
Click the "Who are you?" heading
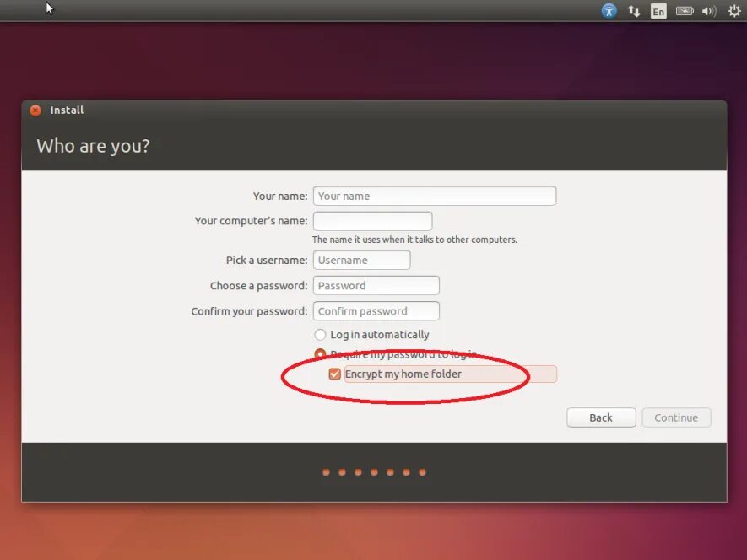pyautogui.click(x=94, y=146)
